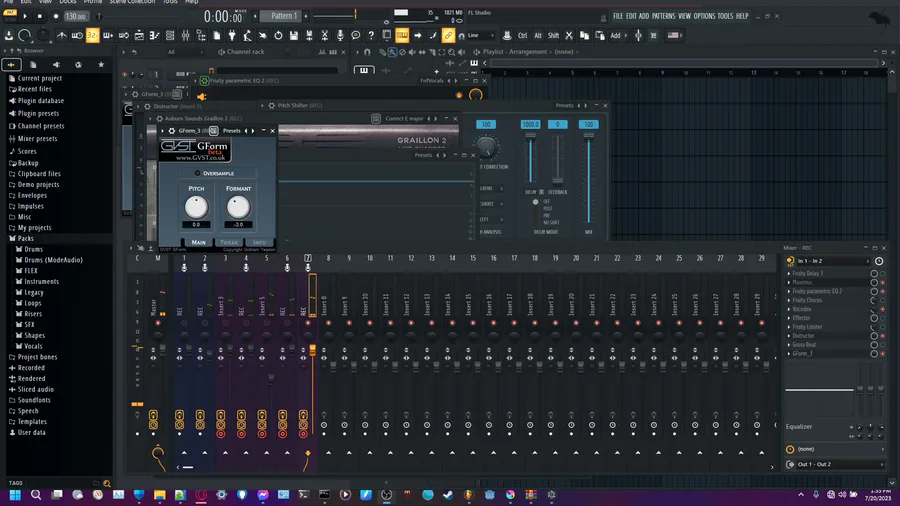Open Presets in Pitch Shifter window
Screen dimensions: 900x506
(x=564, y=106)
